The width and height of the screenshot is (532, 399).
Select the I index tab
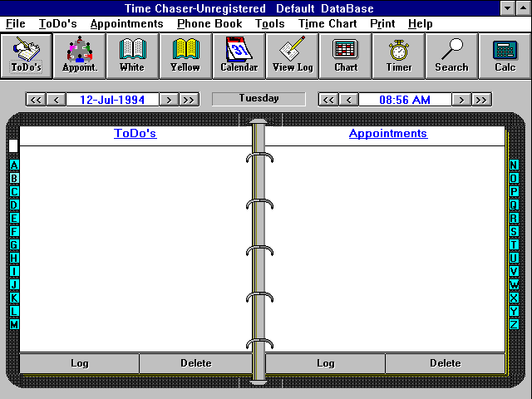tap(14, 272)
